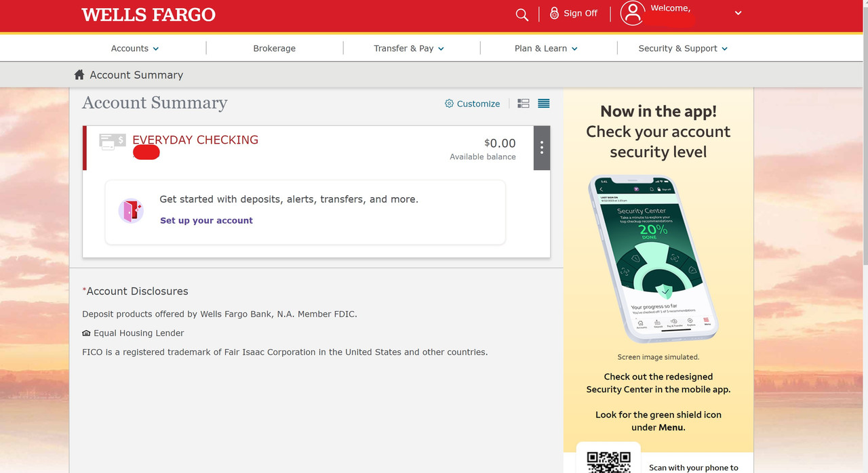Image resolution: width=868 pixels, height=473 pixels.
Task: Click the checking account check icon
Action: coord(112,142)
